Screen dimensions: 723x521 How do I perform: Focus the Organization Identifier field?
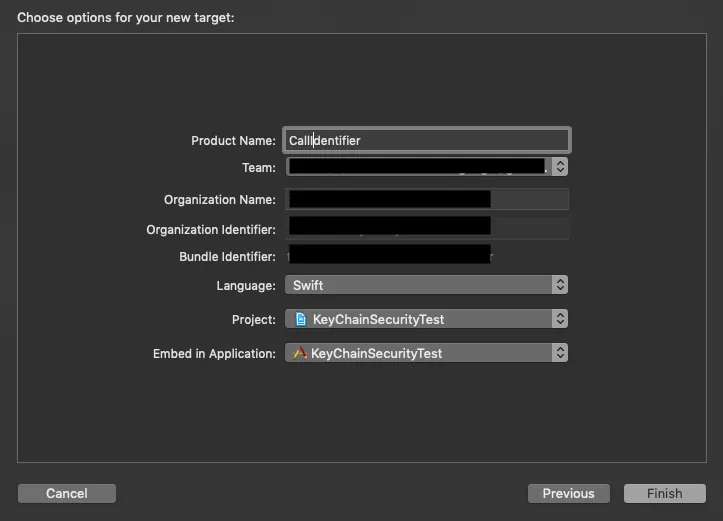428,229
